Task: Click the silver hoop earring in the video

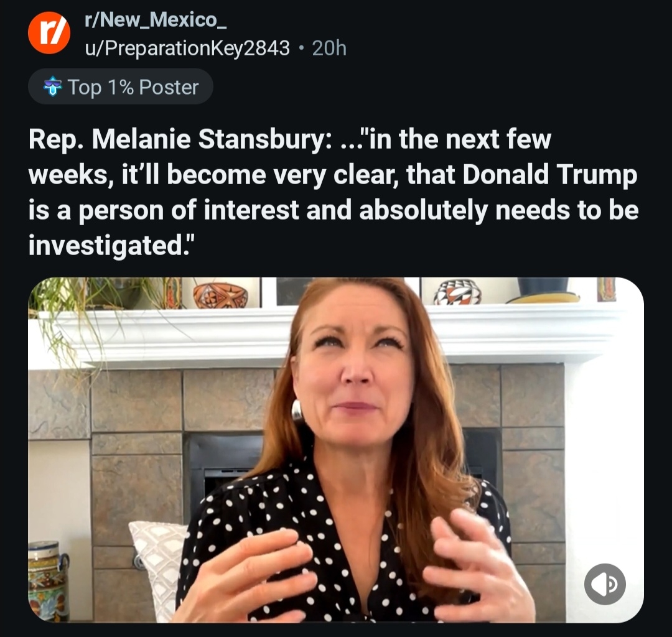Action: 297,411
